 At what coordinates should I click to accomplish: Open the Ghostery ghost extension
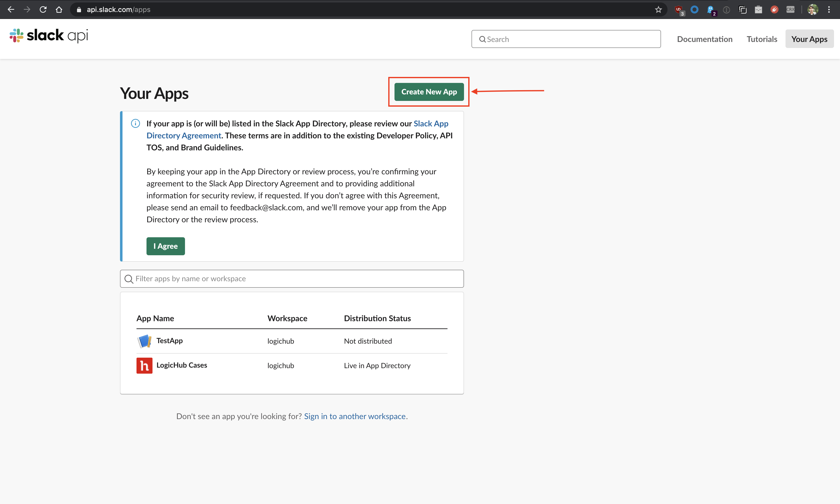710,9
